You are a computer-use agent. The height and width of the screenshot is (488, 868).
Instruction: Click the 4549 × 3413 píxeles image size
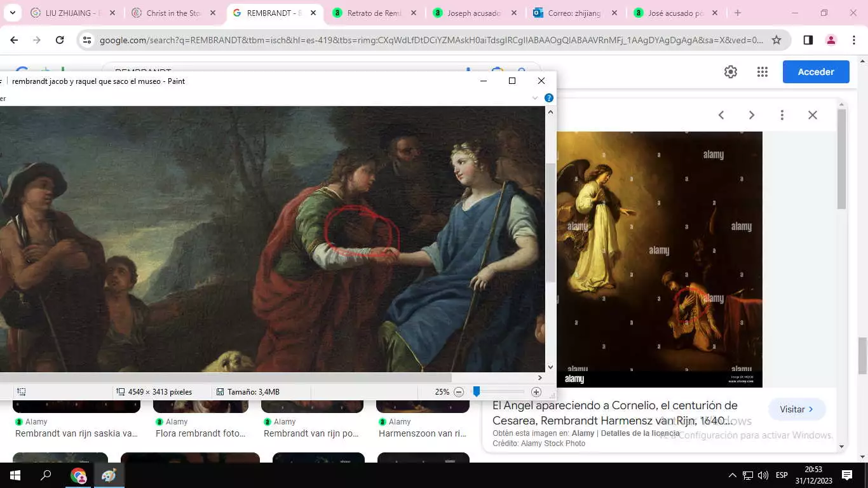click(x=159, y=392)
